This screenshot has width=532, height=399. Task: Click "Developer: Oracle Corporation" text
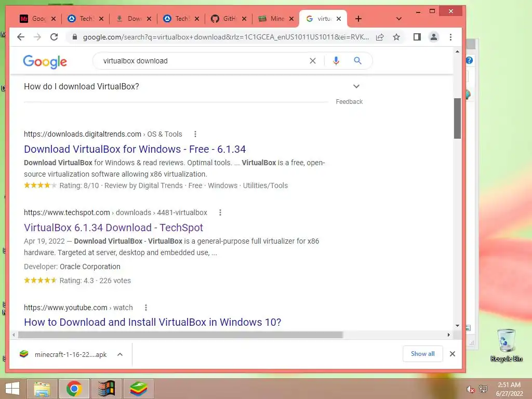click(72, 267)
